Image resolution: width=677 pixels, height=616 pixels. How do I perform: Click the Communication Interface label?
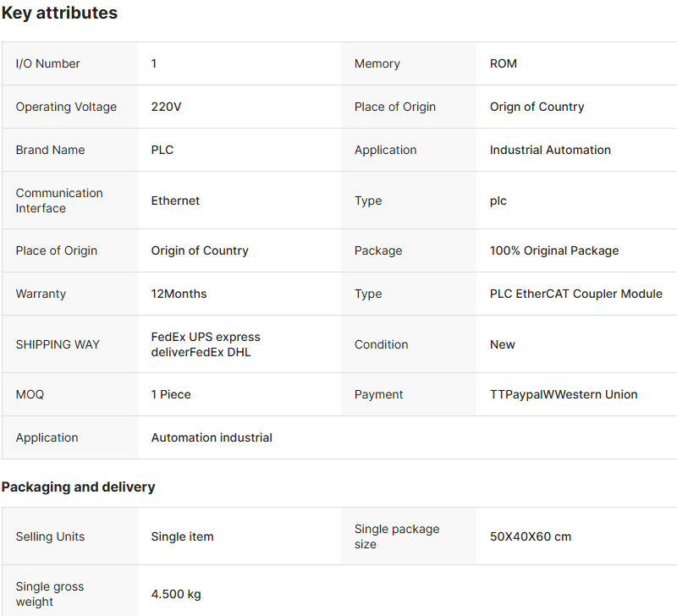tap(59, 201)
